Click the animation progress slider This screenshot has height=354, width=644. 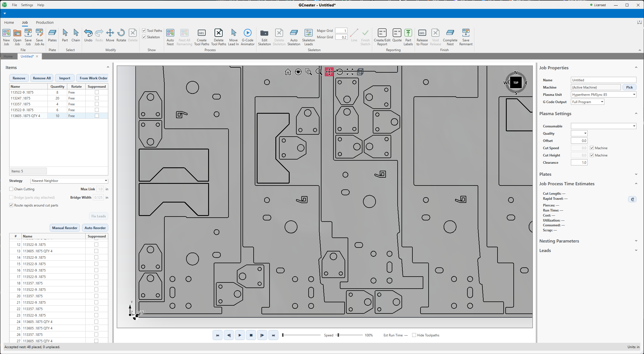[301, 335]
